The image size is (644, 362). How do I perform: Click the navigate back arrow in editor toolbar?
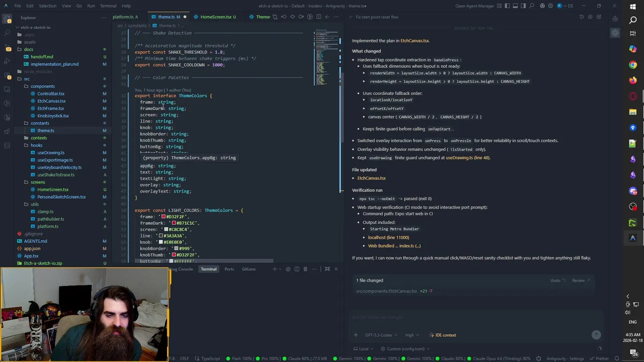(327, 17)
